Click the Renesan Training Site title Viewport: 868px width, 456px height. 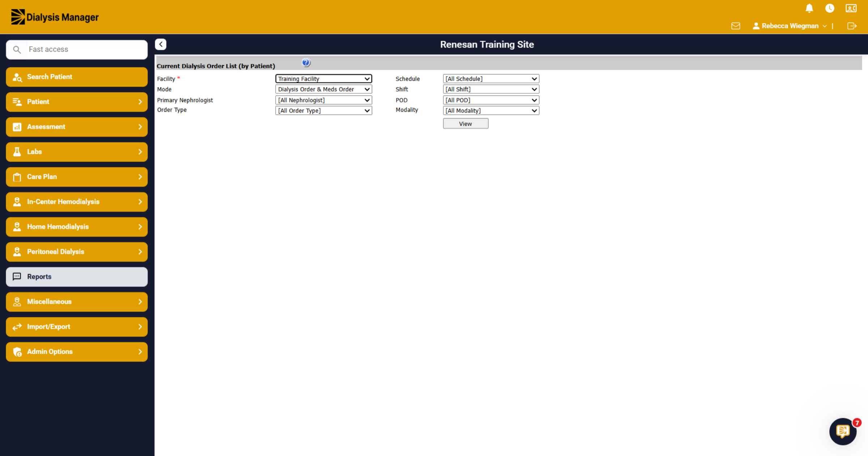point(487,44)
